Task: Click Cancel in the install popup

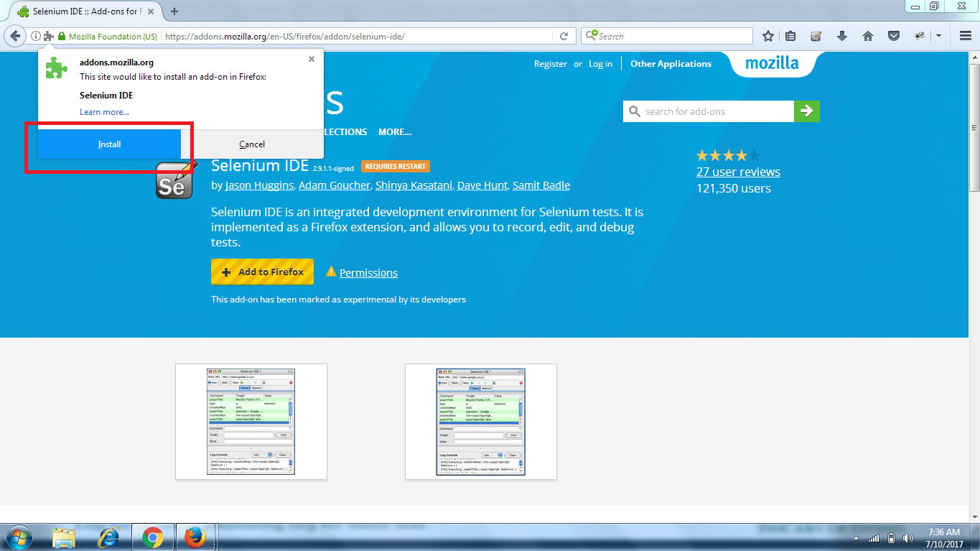Action: pos(252,144)
